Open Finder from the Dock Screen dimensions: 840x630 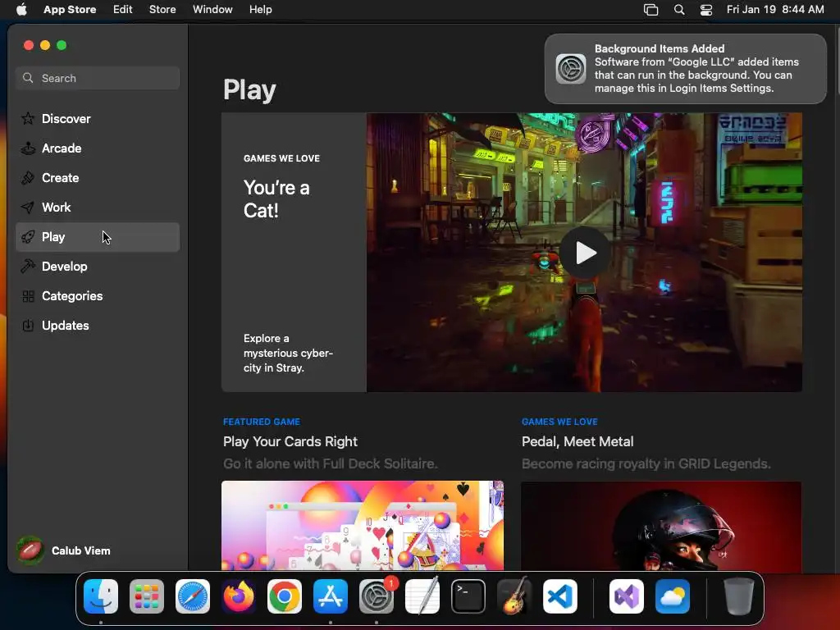(x=101, y=596)
